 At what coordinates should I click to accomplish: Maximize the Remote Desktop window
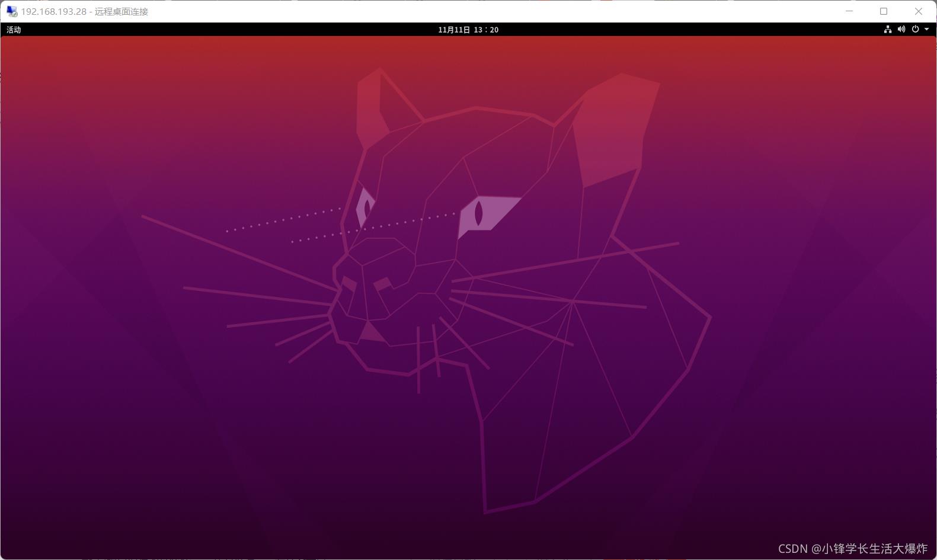pyautogui.click(x=884, y=11)
